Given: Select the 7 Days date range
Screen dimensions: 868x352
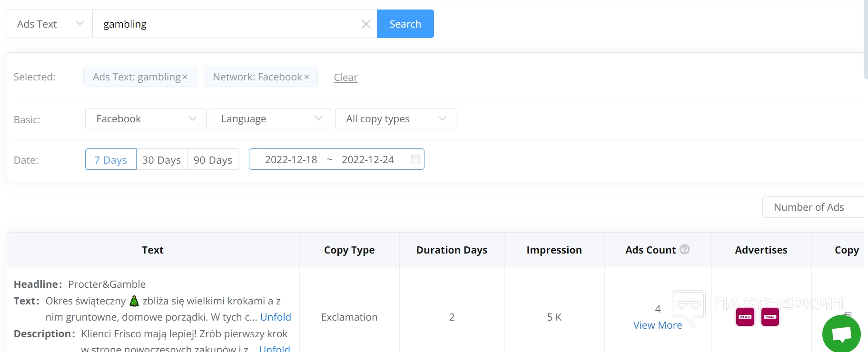Looking at the screenshot, I should [110, 160].
